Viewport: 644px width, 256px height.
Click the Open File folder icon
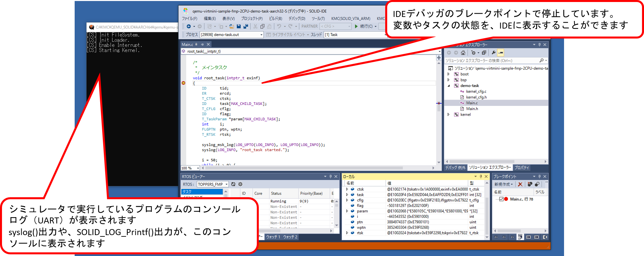(x=232, y=26)
